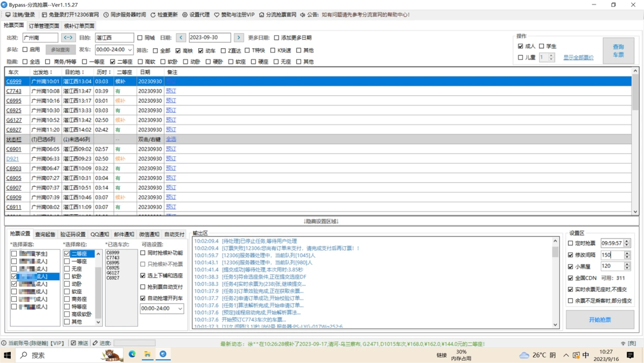644x363 pixels.
Task: Collapse settings via 隐藏设置区域 bar
Action: click(321, 221)
